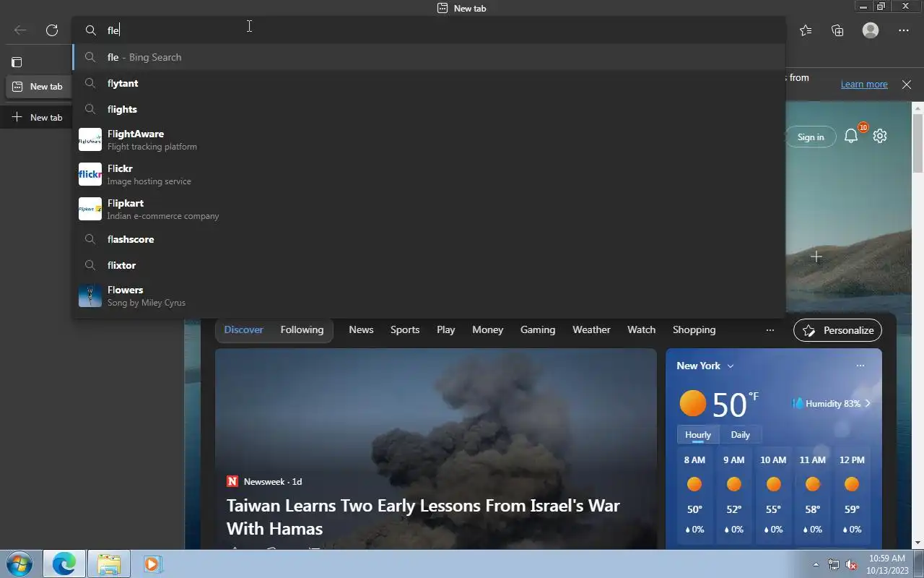Select the 'flashscore' search suggestion
This screenshot has width=924, height=578.
pos(429,239)
